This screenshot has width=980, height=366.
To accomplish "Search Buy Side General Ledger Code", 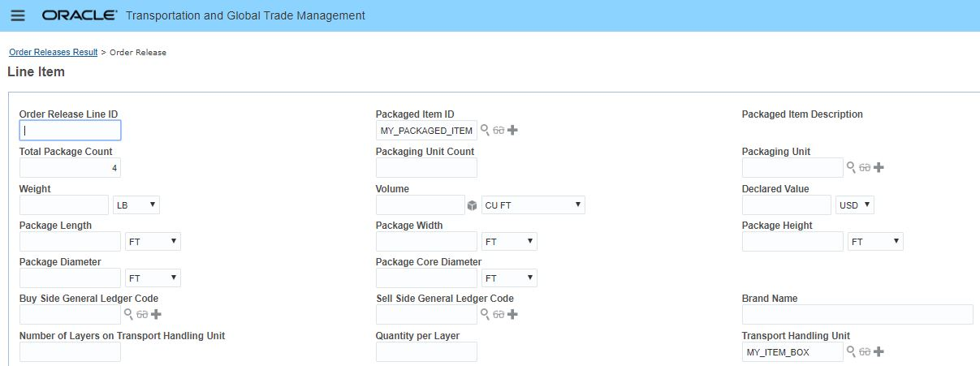I will click(x=128, y=314).
